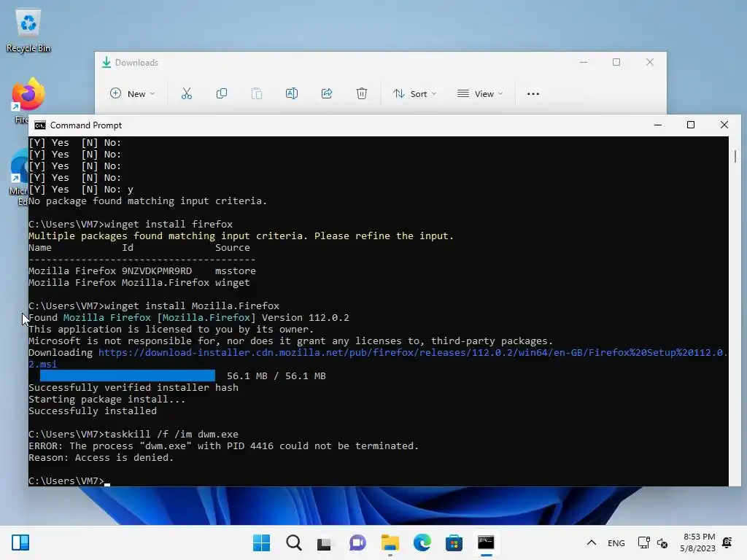Maximize the Command Prompt window
This screenshot has height=560, width=747.
coord(691,125)
